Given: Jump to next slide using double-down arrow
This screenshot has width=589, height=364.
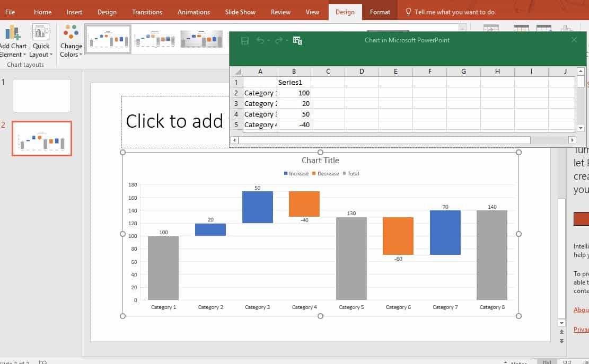Looking at the screenshot, I should pos(562,340).
